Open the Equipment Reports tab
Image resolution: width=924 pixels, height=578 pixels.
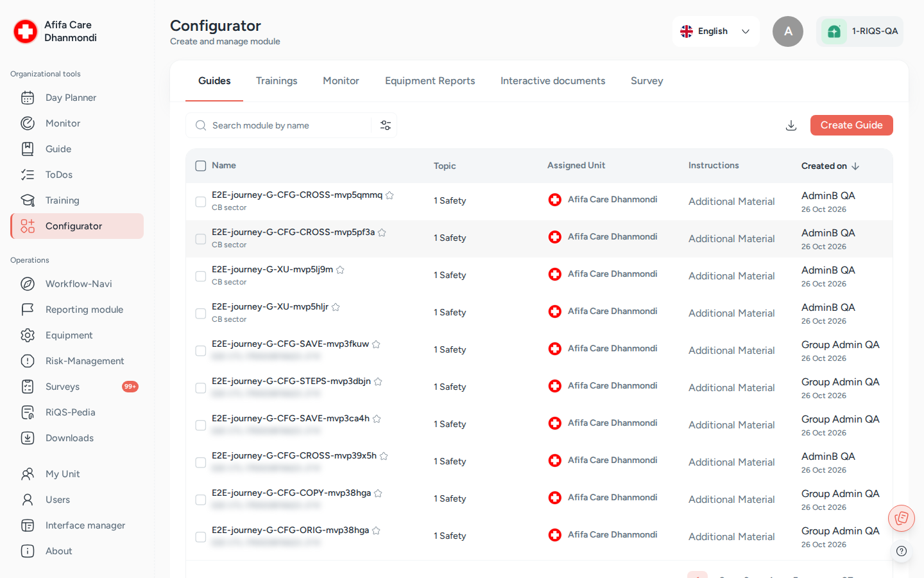pyautogui.click(x=430, y=81)
